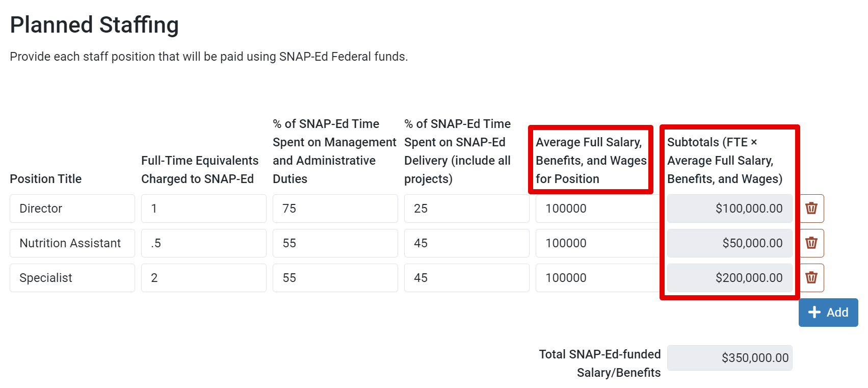This screenshot has width=868, height=388.
Task: Click the Add button to insert a staff row
Action: [x=828, y=312]
